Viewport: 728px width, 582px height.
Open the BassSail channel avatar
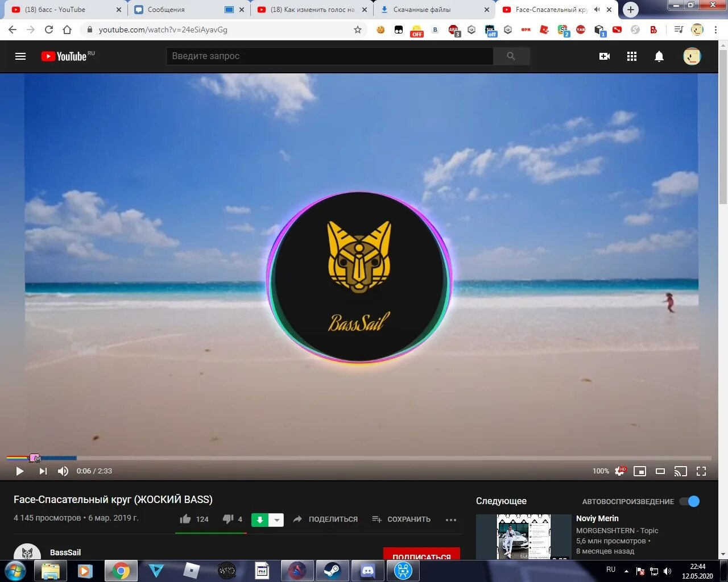[x=27, y=552]
